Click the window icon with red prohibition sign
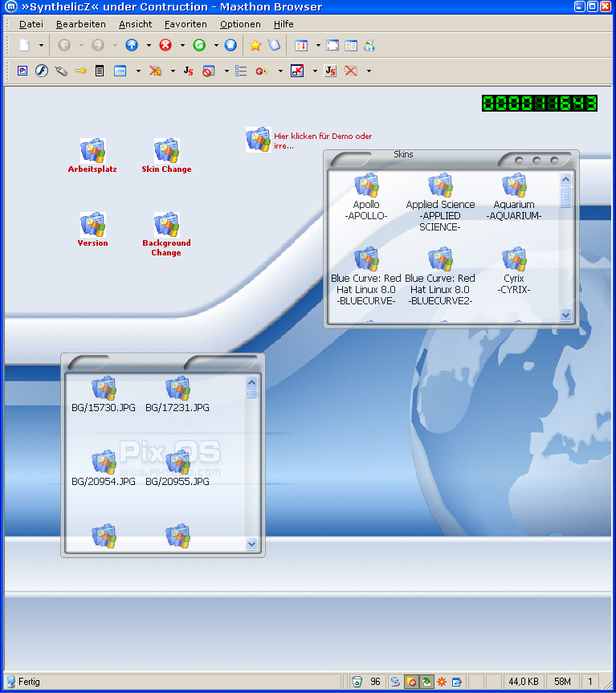 coord(209,71)
